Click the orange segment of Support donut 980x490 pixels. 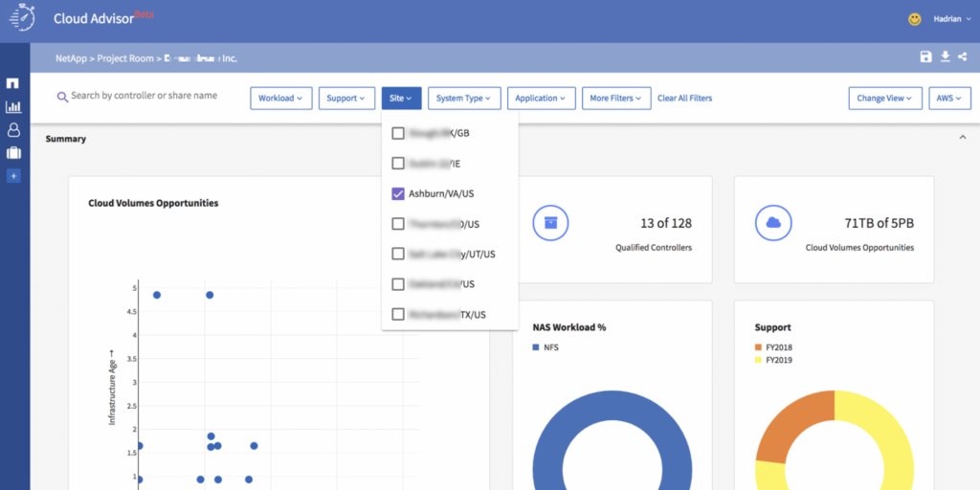point(792,424)
